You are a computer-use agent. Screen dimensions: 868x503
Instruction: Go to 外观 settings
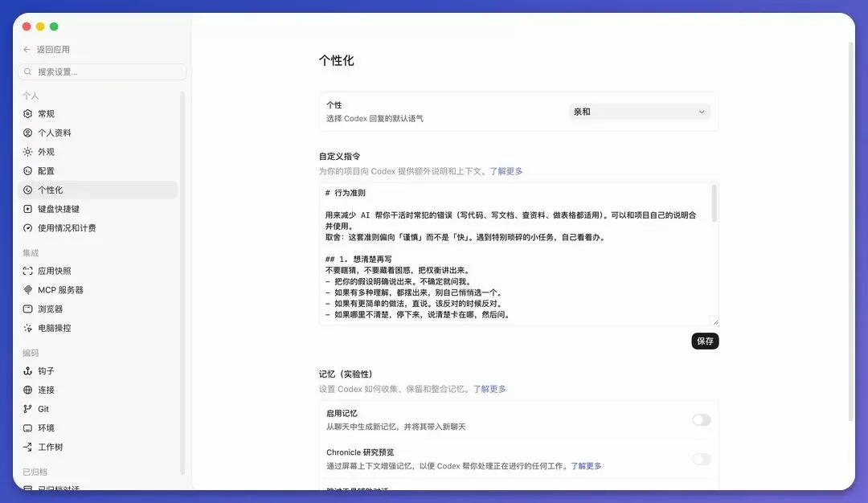tap(98, 152)
